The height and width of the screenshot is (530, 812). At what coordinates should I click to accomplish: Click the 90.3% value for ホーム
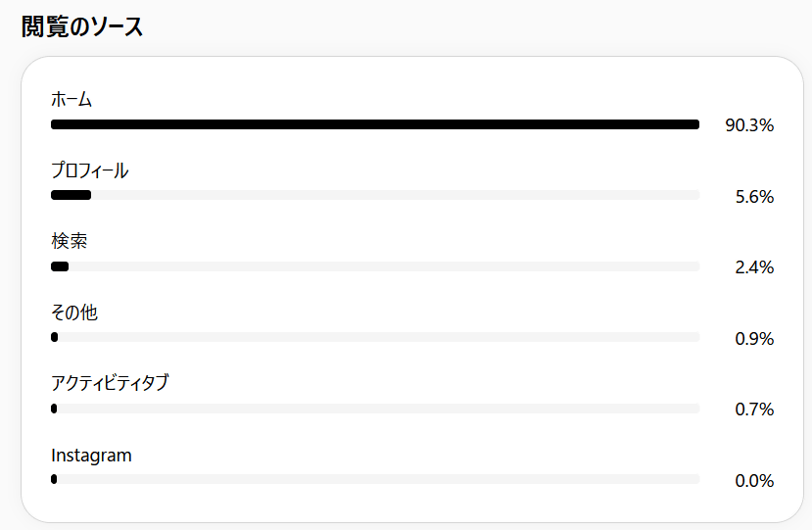pyautogui.click(x=749, y=125)
